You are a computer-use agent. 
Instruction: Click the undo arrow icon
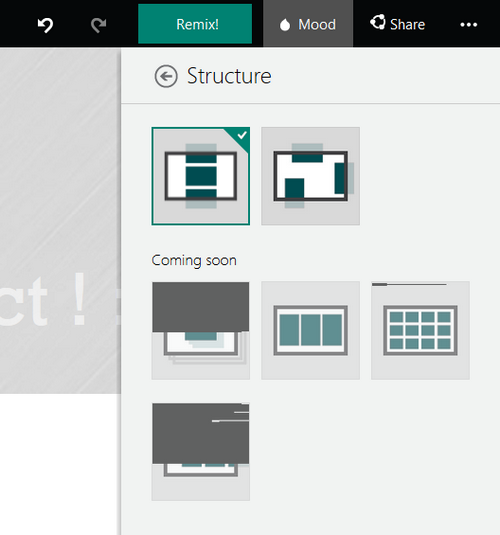[x=45, y=25]
